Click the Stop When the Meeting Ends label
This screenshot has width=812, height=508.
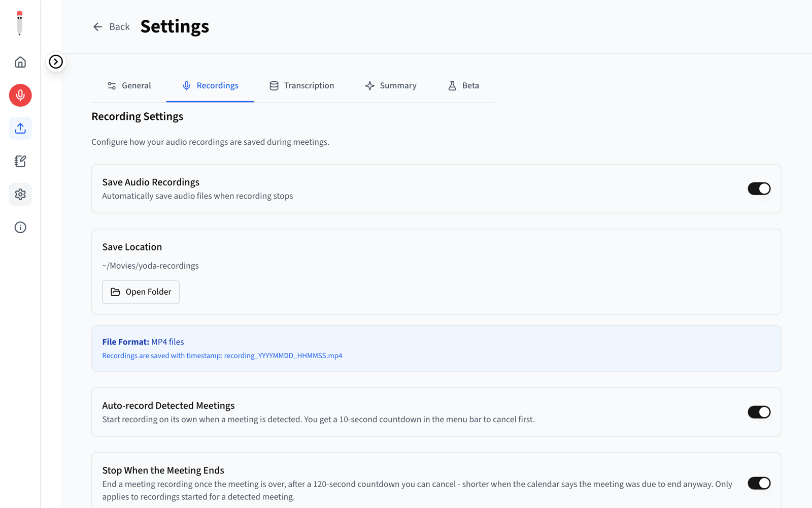(163, 470)
